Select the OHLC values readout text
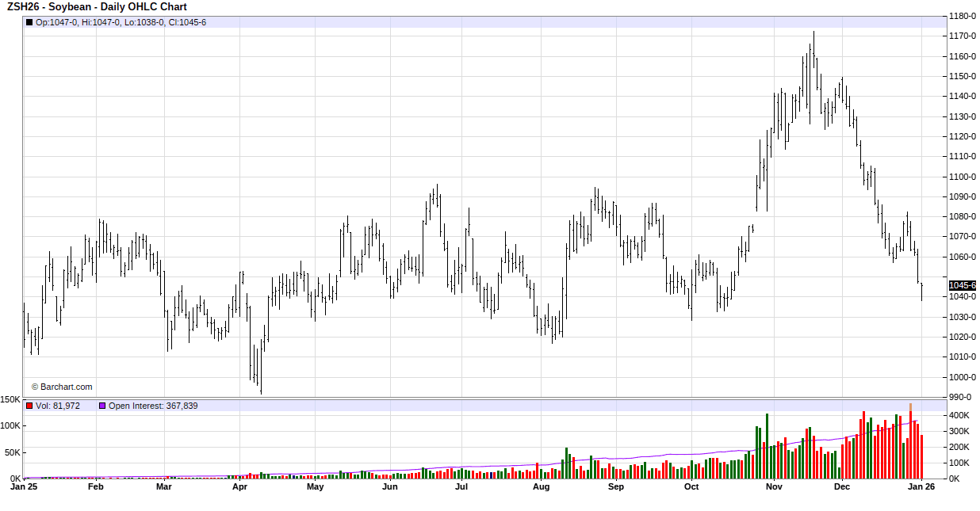The width and height of the screenshot is (980, 511). [x=121, y=22]
